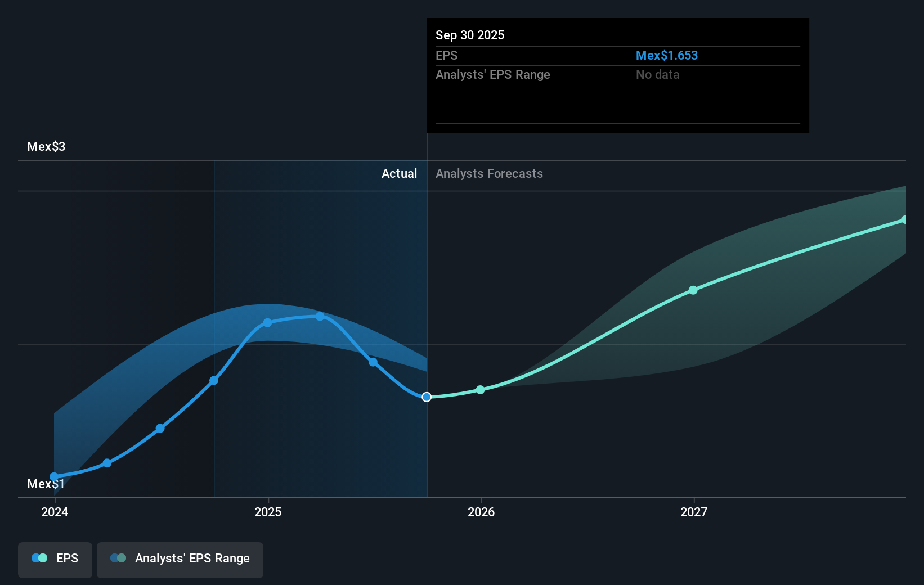Select the highlighted Sep 30 2025 data point
Viewport: 924px width, 585px height.
[427, 397]
